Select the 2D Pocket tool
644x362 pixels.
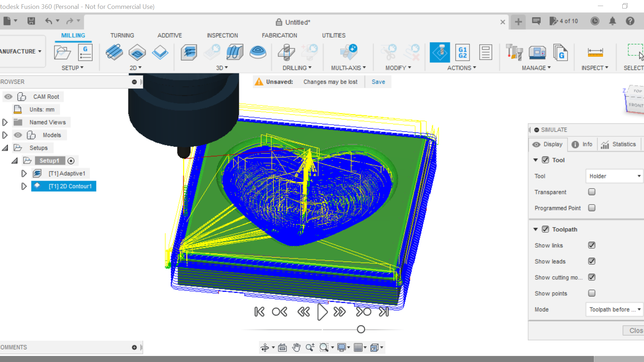coord(137,53)
